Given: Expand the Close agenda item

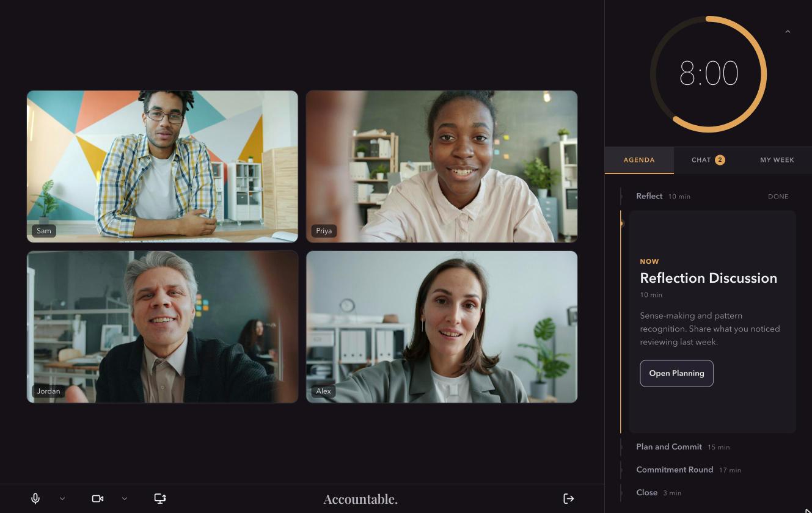Looking at the screenshot, I should 712,492.
